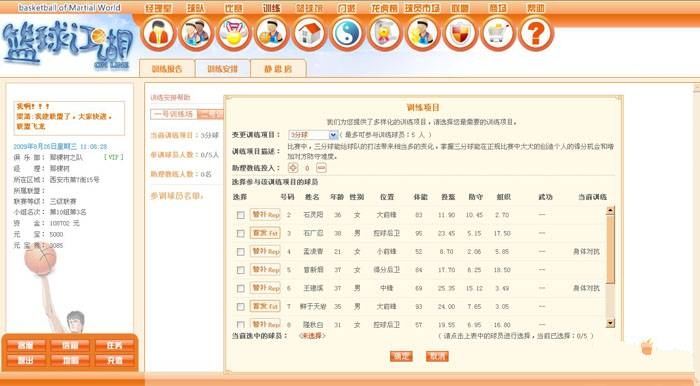Click the shopping cart store icon

click(x=497, y=34)
